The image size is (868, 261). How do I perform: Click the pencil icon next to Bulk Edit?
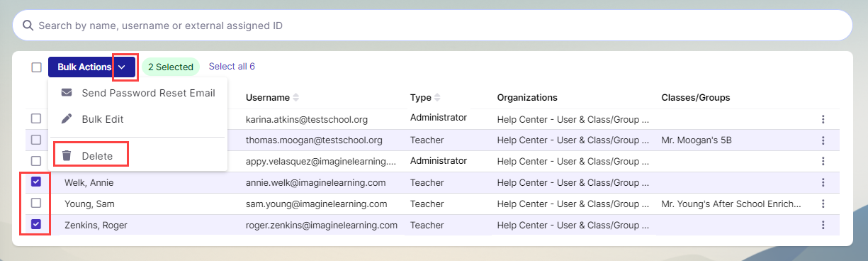point(67,119)
